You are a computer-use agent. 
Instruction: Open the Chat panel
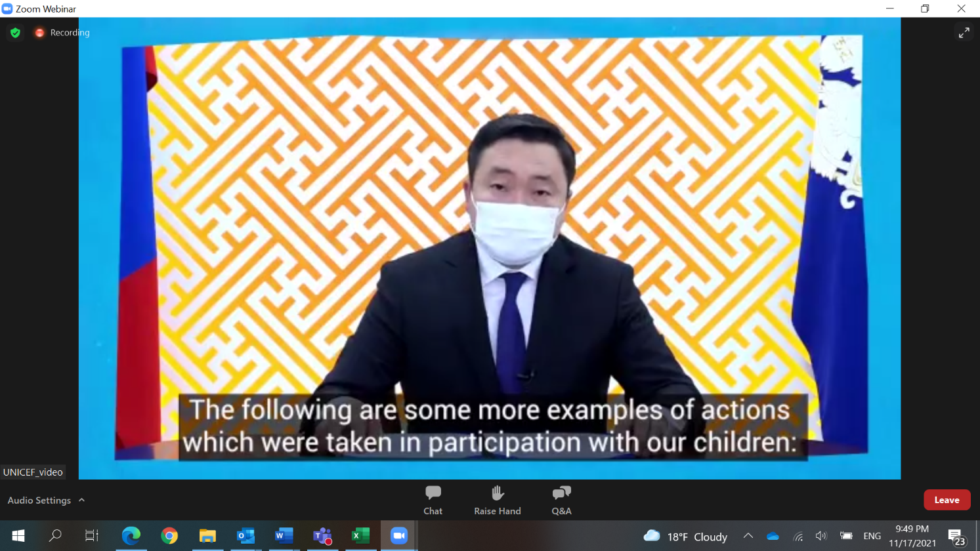[x=433, y=500]
